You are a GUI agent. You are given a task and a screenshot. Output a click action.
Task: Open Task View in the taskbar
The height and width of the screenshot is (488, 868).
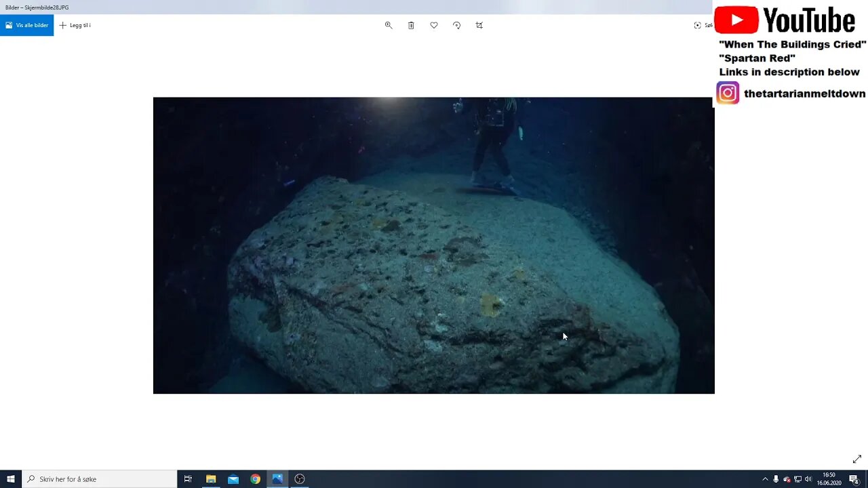[x=188, y=479]
